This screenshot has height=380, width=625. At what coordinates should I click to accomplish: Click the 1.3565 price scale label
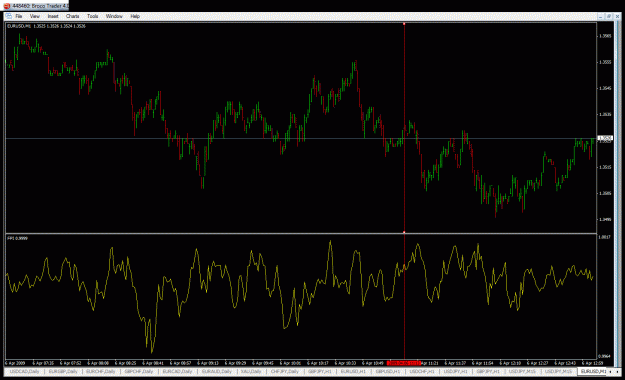tap(605, 36)
